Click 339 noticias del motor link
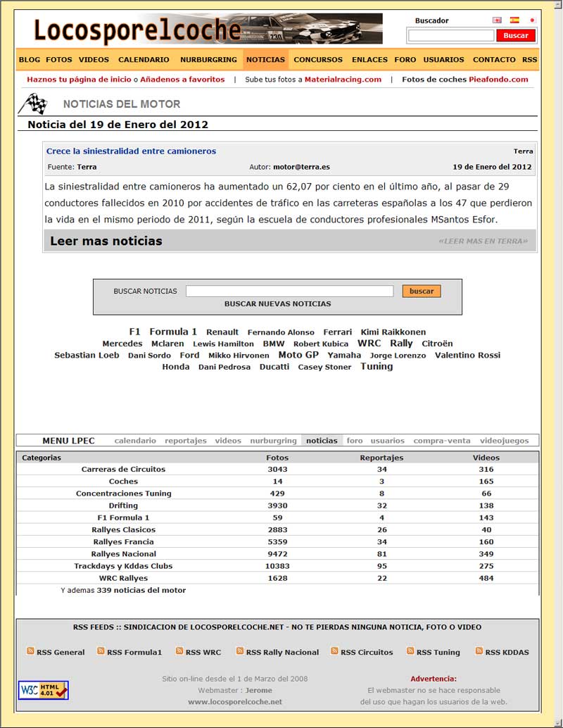The height and width of the screenshot is (728, 563). point(141,590)
